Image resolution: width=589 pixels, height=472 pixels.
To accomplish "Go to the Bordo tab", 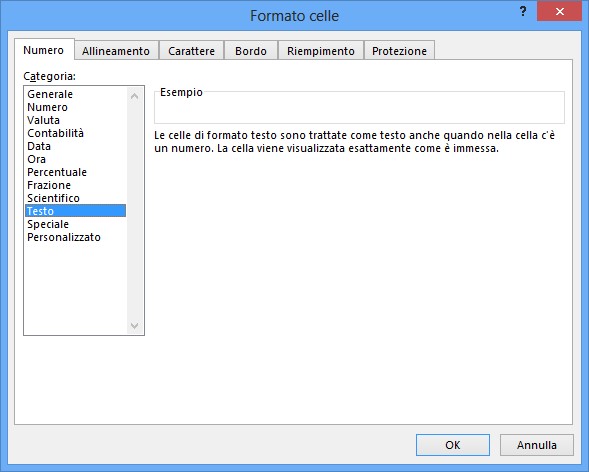I will point(251,51).
